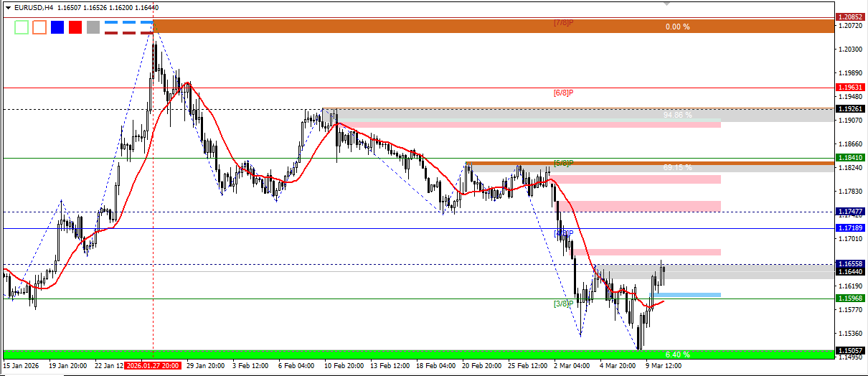The height and width of the screenshot is (376, 868).
Task: Select the 1.15968 green price label
Action: tap(849, 299)
